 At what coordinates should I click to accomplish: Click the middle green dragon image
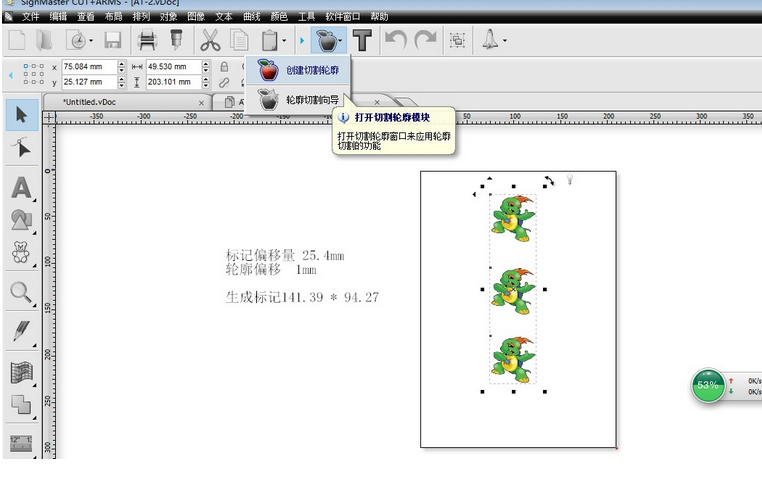[x=513, y=287]
